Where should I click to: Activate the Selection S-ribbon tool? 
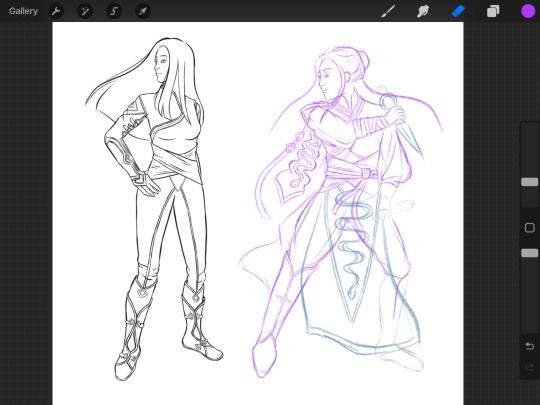click(114, 11)
